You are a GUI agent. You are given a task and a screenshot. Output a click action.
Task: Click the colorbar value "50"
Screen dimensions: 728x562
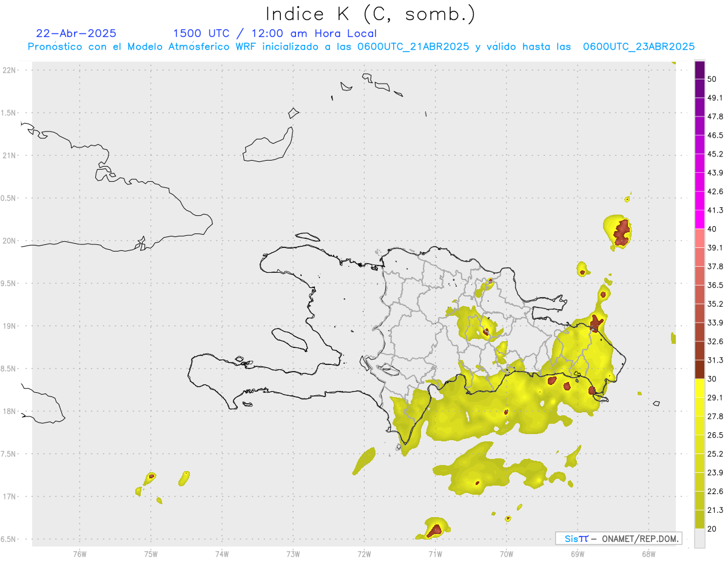(x=712, y=79)
